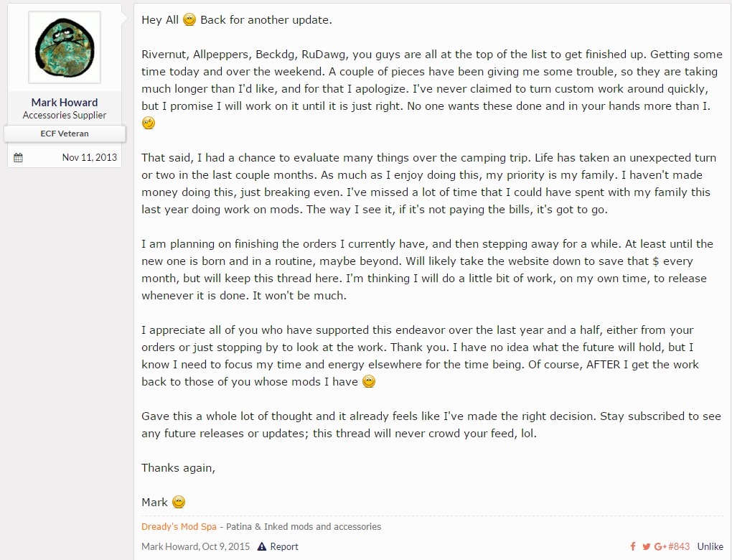Click smiley emoji next to Mark signature
The width and height of the screenshot is (732, 560).
coord(179,502)
